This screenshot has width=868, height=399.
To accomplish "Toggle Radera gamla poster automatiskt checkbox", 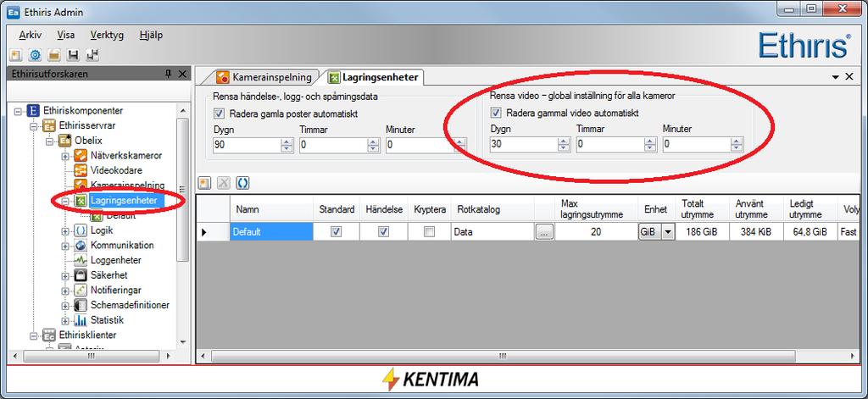I will coord(218,114).
